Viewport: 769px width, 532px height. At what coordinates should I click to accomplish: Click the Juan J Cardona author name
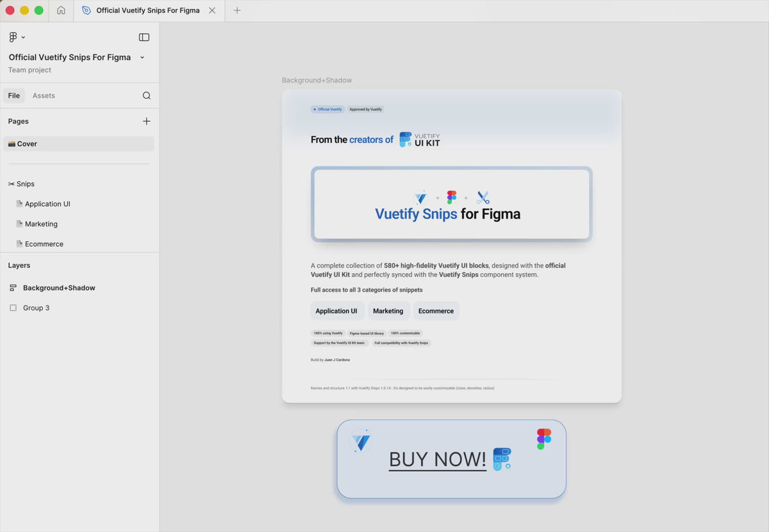338,360
